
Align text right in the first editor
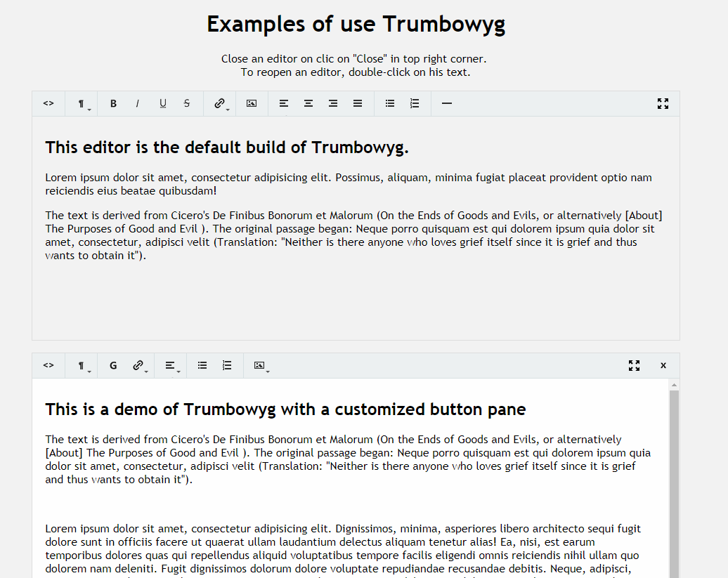333,103
